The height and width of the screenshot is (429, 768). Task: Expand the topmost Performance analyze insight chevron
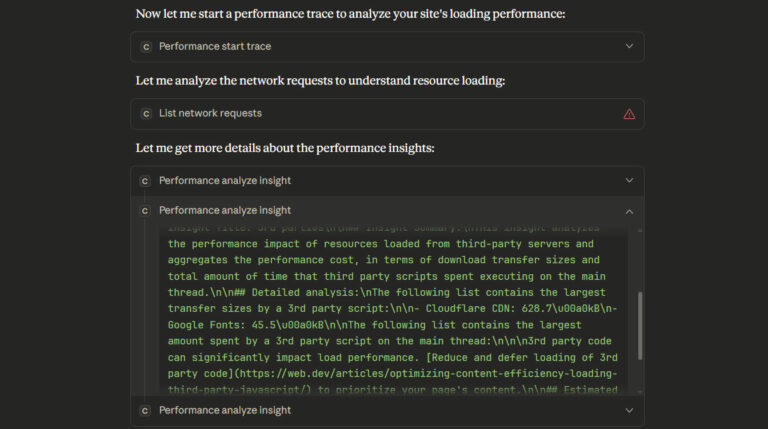pos(629,181)
